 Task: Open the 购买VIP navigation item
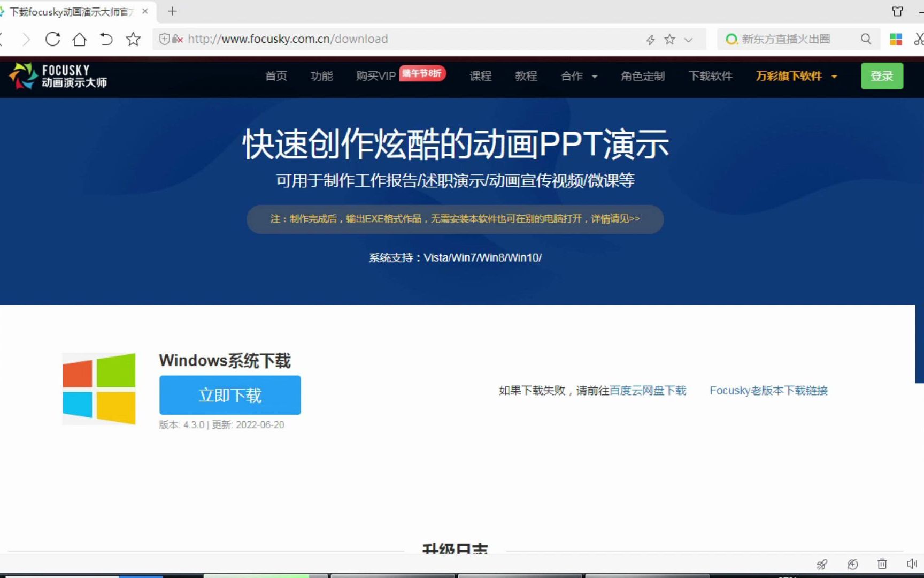coord(376,76)
